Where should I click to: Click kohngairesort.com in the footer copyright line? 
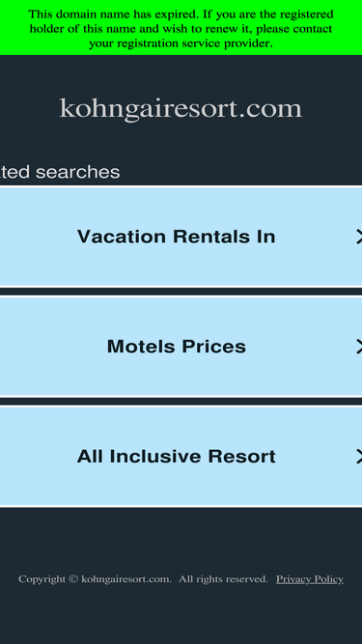[126, 579]
